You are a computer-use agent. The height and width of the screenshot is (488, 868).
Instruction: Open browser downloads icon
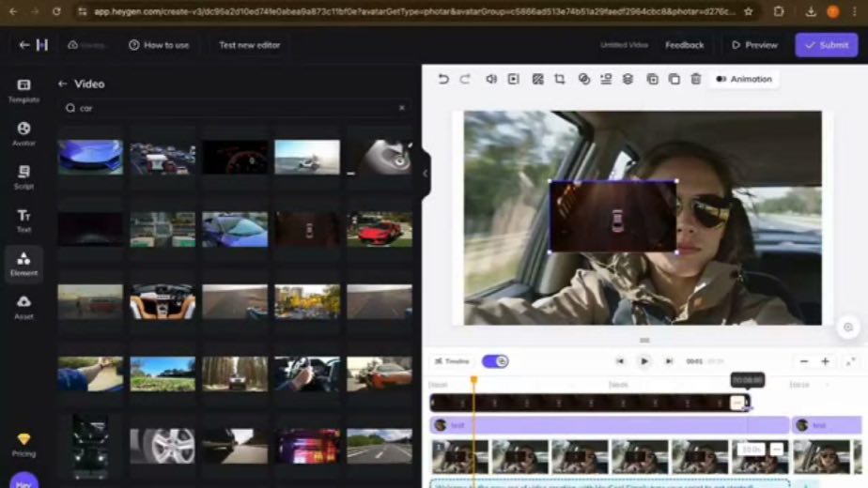pos(811,11)
